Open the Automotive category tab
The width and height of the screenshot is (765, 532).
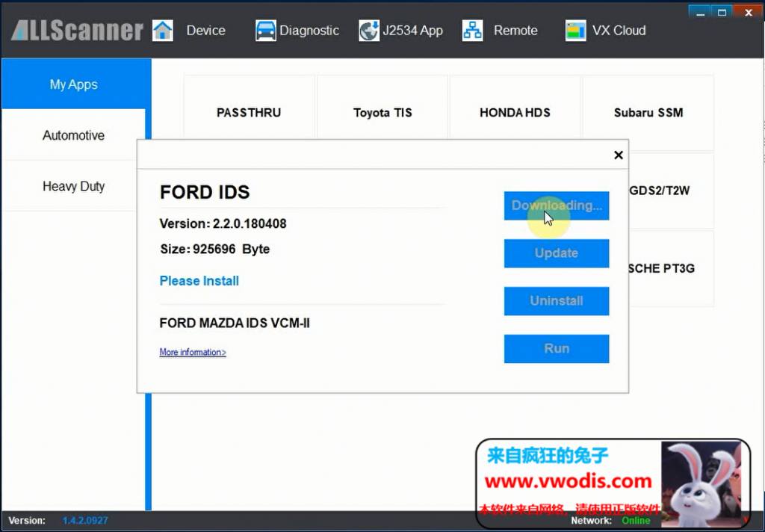pyautogui.click(x=73, y=135)
